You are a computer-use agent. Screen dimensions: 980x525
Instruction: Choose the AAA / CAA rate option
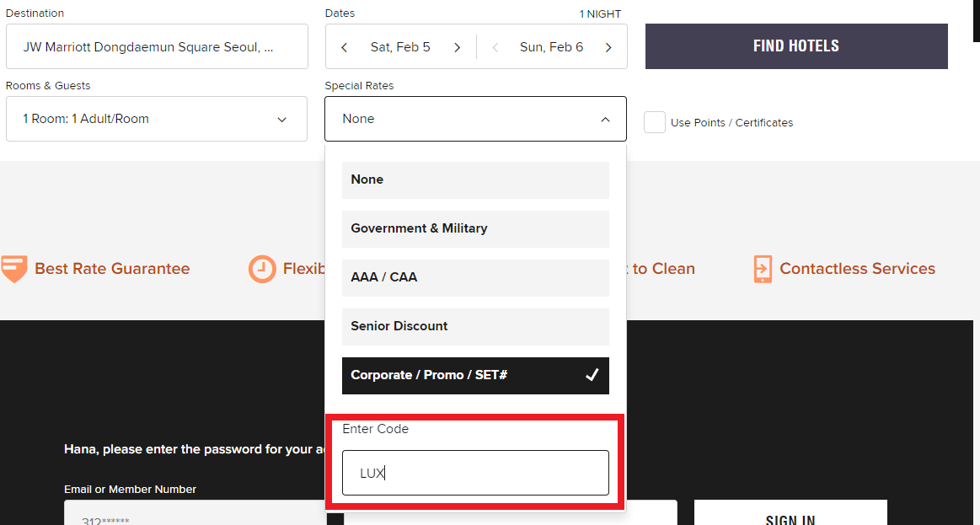click(475, 277)
